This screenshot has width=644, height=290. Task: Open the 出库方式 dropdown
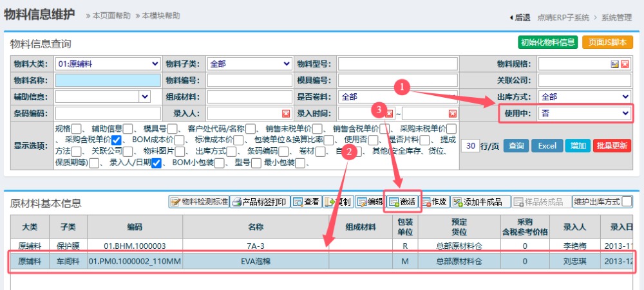585,96
